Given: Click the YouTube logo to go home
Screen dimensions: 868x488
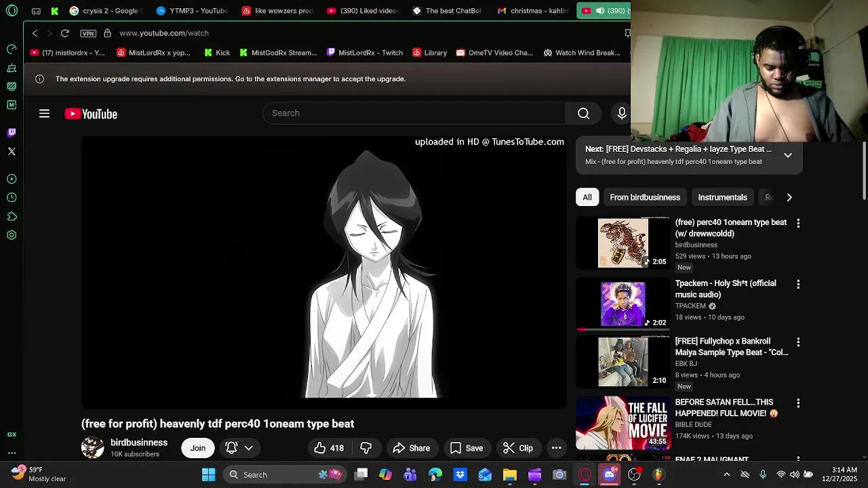Looking at the screenshot, I should [91, 114].
